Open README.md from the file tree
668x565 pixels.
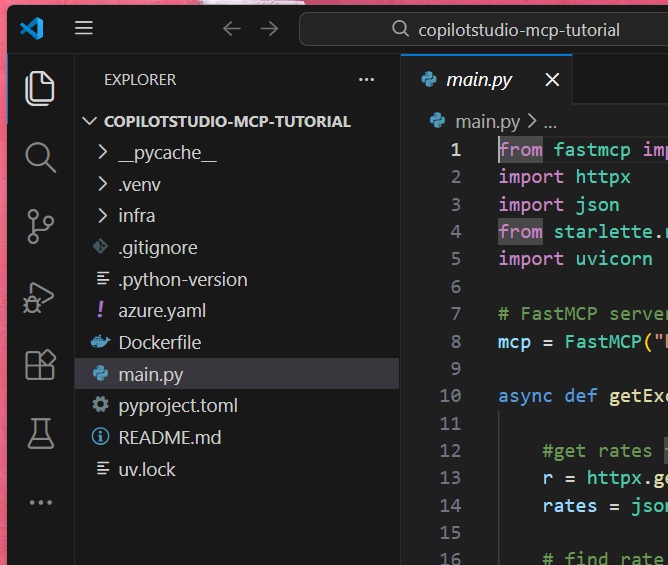(169, 437)
